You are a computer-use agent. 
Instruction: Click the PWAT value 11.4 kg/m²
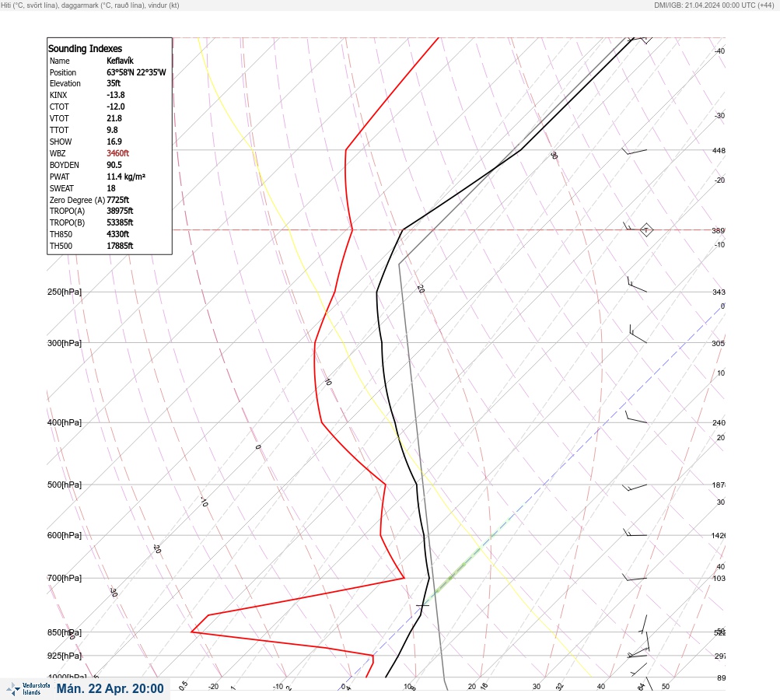click(x=126, y=177)
